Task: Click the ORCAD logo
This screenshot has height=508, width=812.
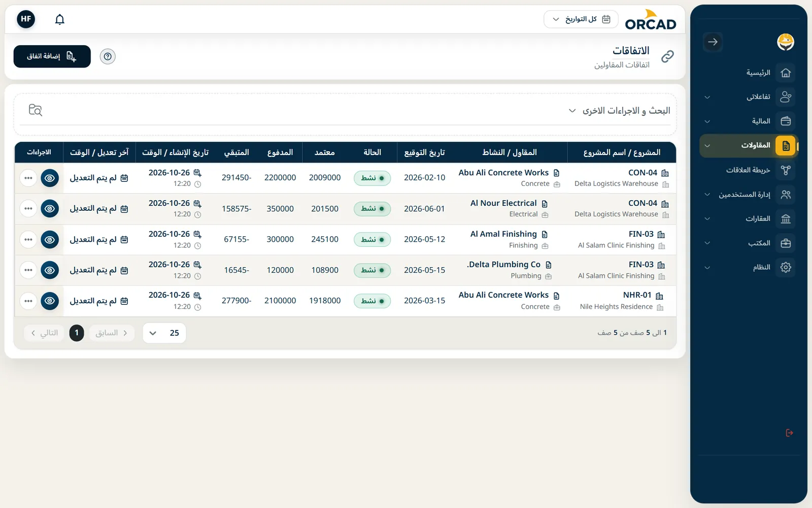Action: (x=651, y=20)
